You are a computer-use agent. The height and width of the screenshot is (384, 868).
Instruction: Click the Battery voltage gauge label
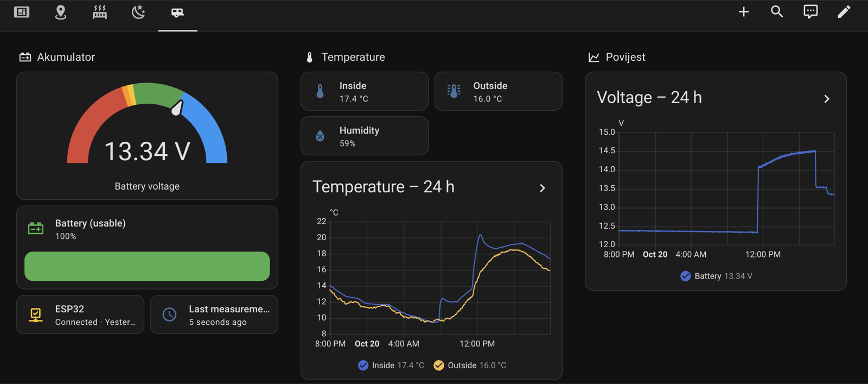pos(147,186)
